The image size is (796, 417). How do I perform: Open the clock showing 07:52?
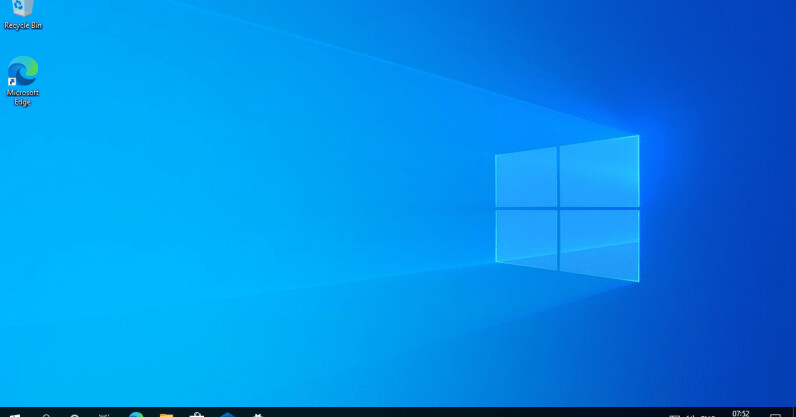741,413
